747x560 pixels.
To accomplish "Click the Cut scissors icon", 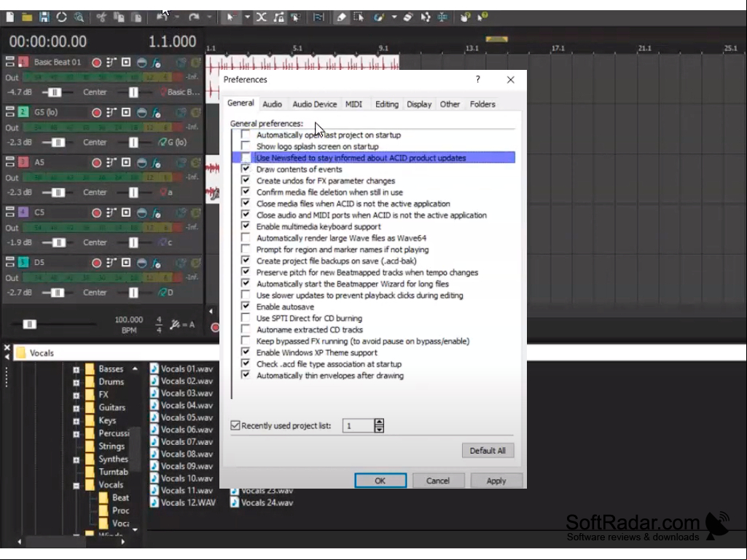I will (101, 17).
